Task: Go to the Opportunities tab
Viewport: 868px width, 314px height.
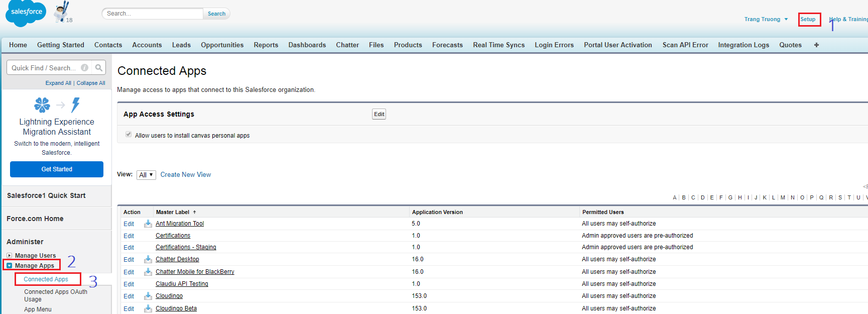Action: 222,45
